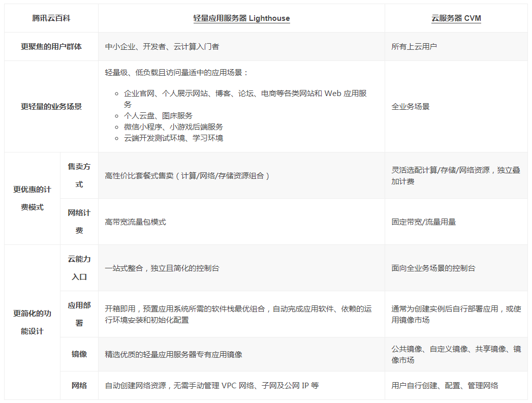Image resolution: width=532 pixels, height=403 pixels.
Task: Click 自动创建网络资源，无需手动管理 VPC cell
Action: [x=241, y=385]
